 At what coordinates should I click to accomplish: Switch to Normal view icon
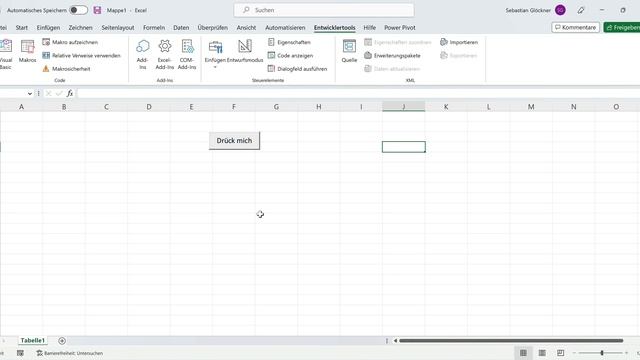523,353
